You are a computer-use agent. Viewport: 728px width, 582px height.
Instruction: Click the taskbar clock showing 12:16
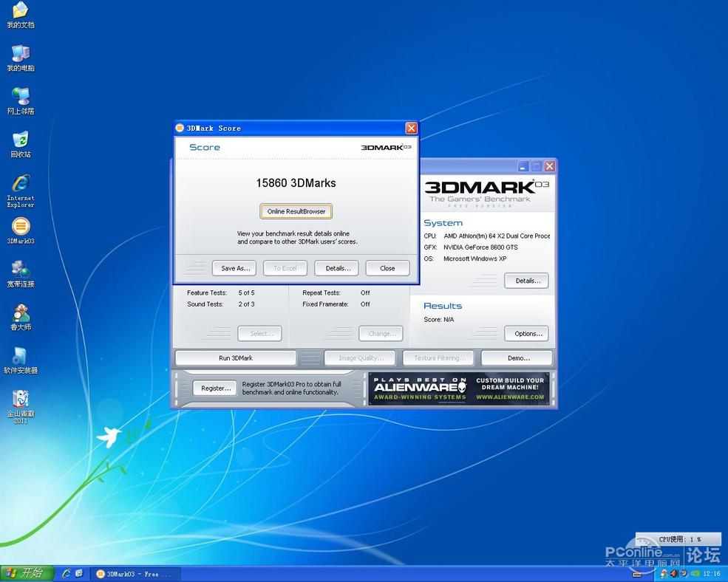pyautogui.click(x=712, y=574)
